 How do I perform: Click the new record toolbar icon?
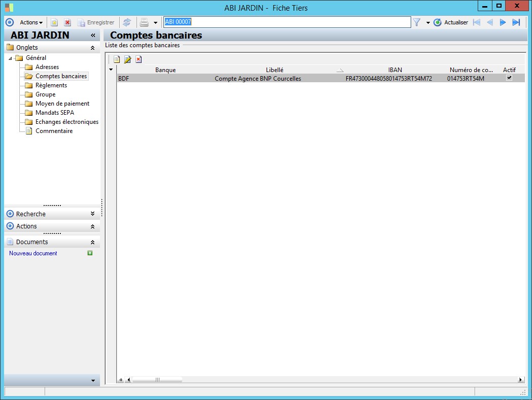click(54, 22)
